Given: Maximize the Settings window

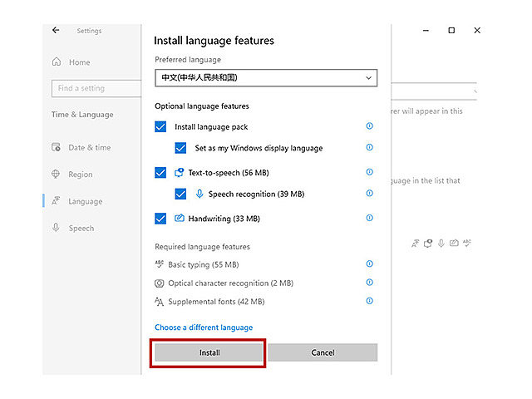Looking at the screenshot, I should (451, 31).
